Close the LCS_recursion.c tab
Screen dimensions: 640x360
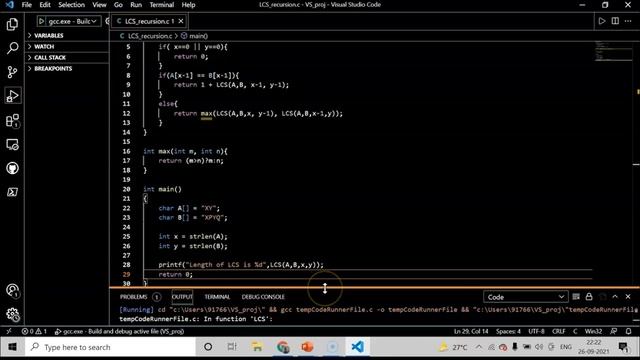[181, 21]
